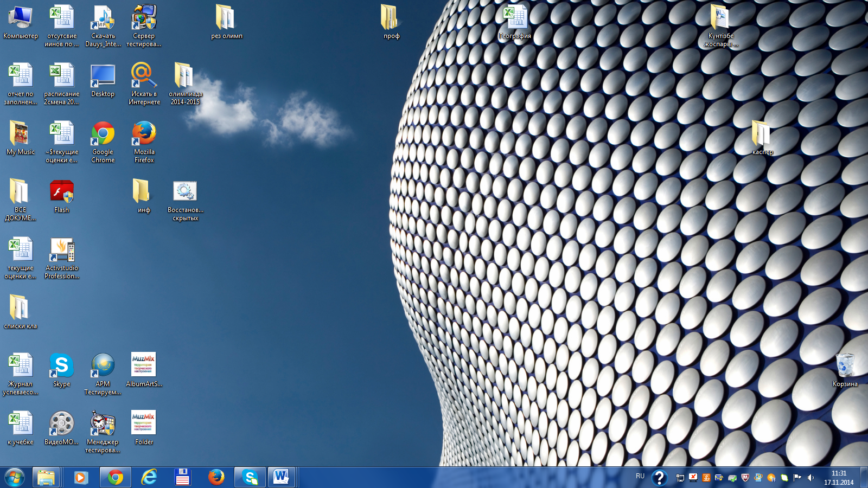Select the касnер folder

(x=762, y=138)
